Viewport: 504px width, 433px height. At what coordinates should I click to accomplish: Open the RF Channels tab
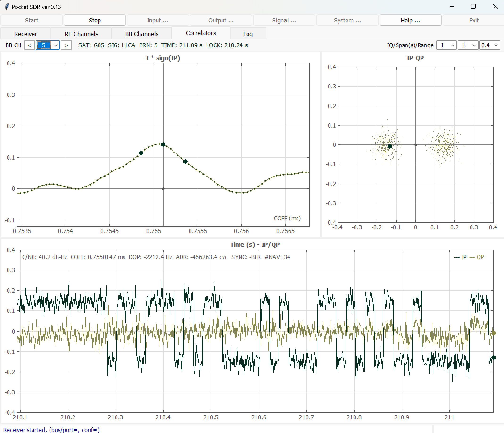click(81, 34)
